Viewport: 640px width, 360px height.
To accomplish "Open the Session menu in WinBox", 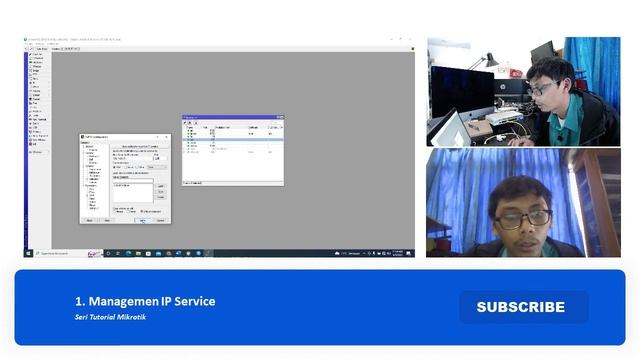I will [x=29, y=44].
